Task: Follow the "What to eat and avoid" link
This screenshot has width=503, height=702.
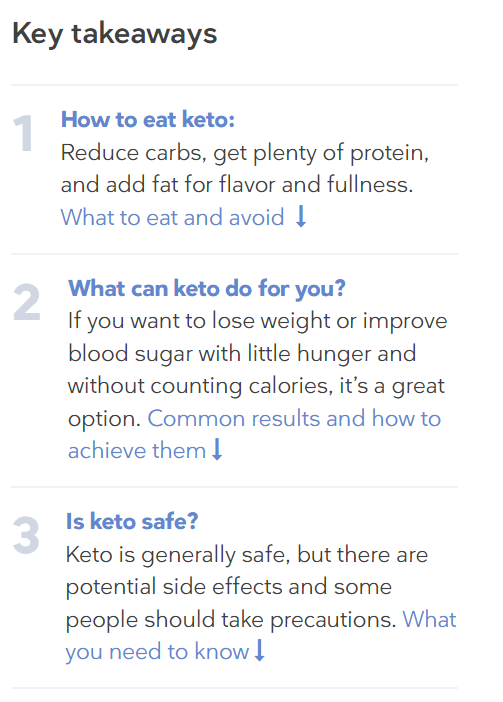Action: 173,218
